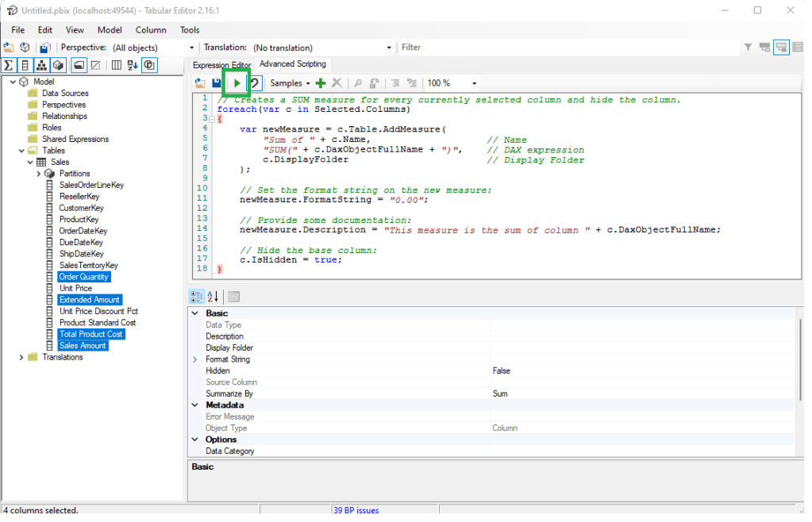Toggle hierarchies visibility in the tree toolbar
This screenshot has width=812, height=522.
pyautogui.click(x=42, y=65)
